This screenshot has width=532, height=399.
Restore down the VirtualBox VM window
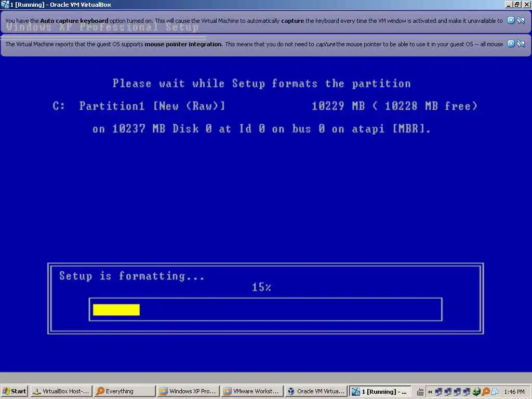click(516, 5)
